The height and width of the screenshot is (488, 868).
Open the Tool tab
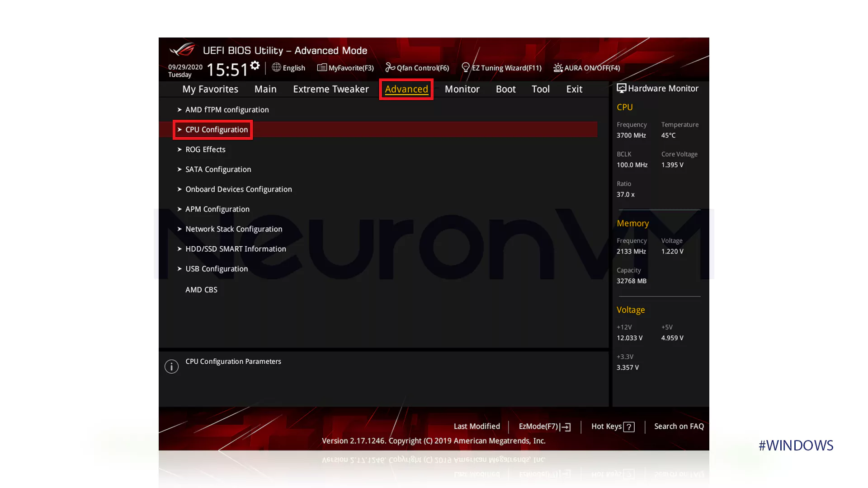point(541,89)
